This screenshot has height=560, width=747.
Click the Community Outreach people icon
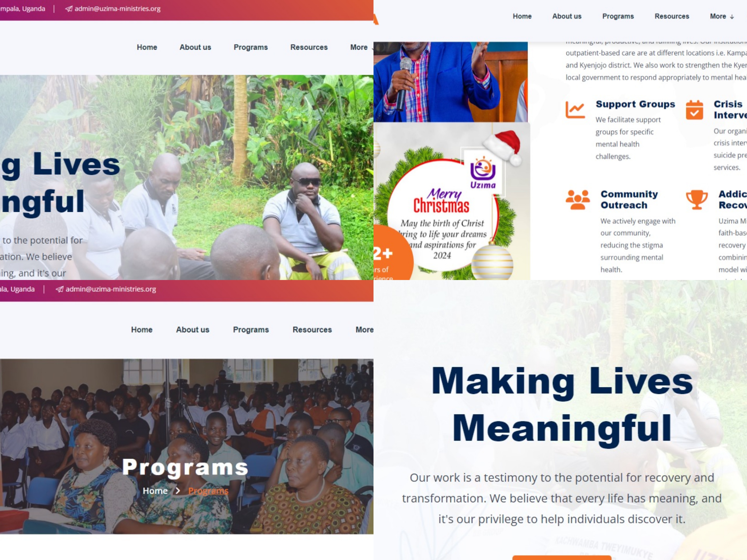(578, 200)
